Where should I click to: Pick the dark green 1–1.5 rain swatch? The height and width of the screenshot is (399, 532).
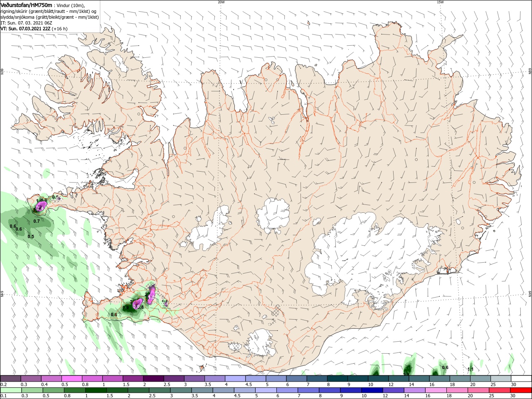click(96, 390)
